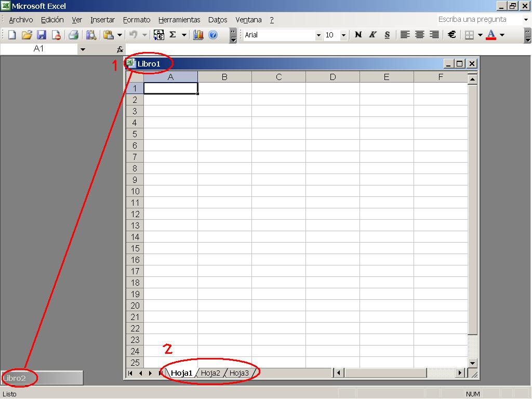532x399 pixels.
Task: Toggle italic with the K button
Action: [373, 35]
